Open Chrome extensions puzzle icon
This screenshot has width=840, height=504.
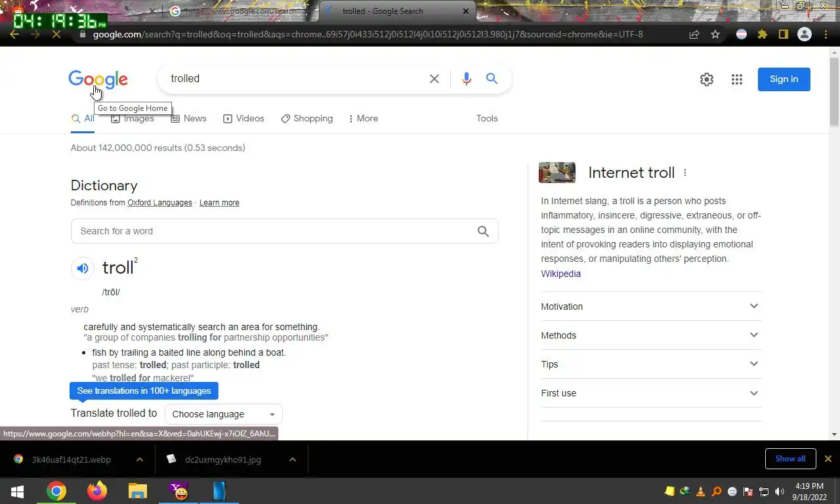pyautogui.click(x=763, y=34)
